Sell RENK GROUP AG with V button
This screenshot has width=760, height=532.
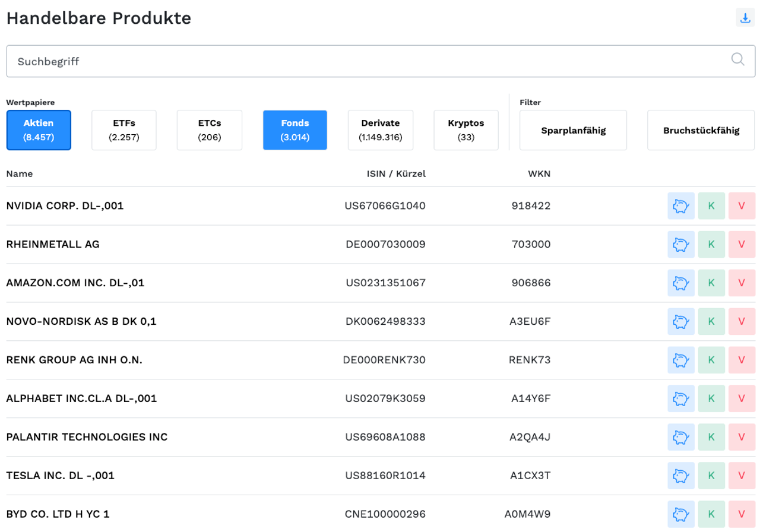(x=742, y=360)
